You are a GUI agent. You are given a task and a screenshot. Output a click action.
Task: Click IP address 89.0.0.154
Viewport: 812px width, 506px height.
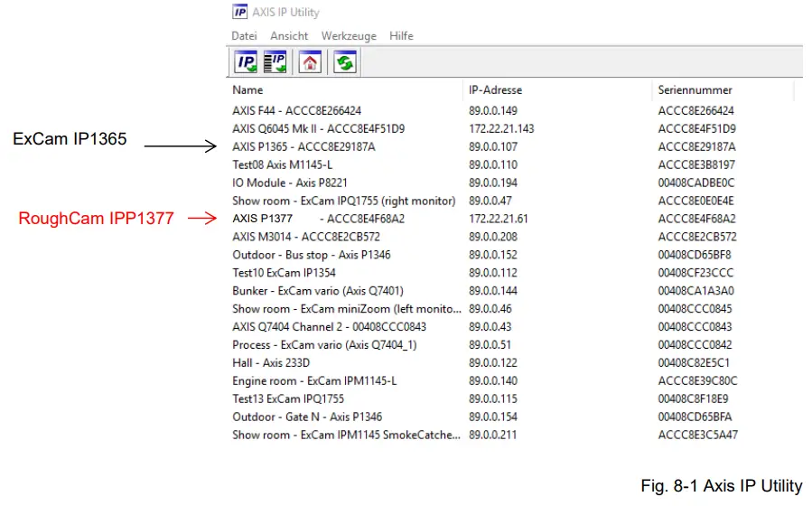493,417
